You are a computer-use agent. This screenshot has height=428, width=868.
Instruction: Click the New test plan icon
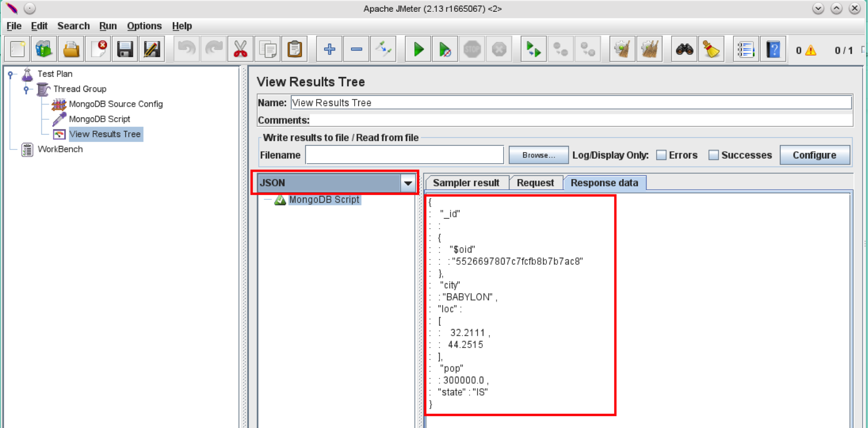click(x=17, y=49)
